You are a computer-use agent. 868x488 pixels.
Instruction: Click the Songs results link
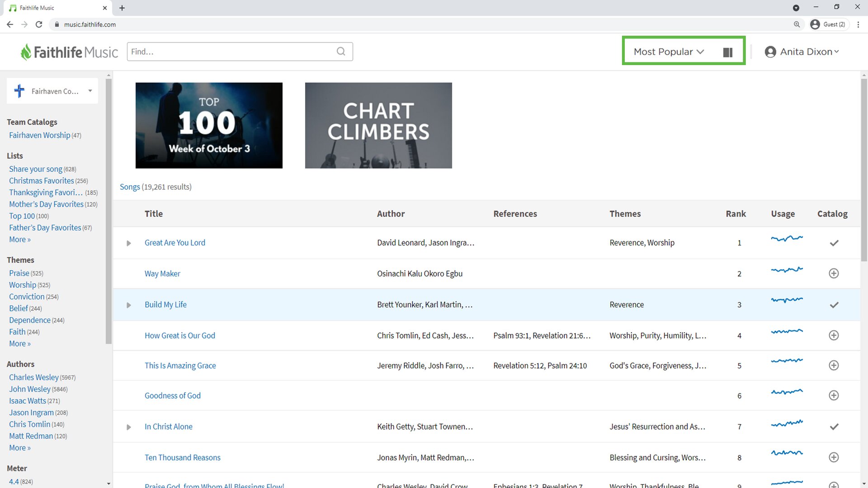[x=130, y=187]
